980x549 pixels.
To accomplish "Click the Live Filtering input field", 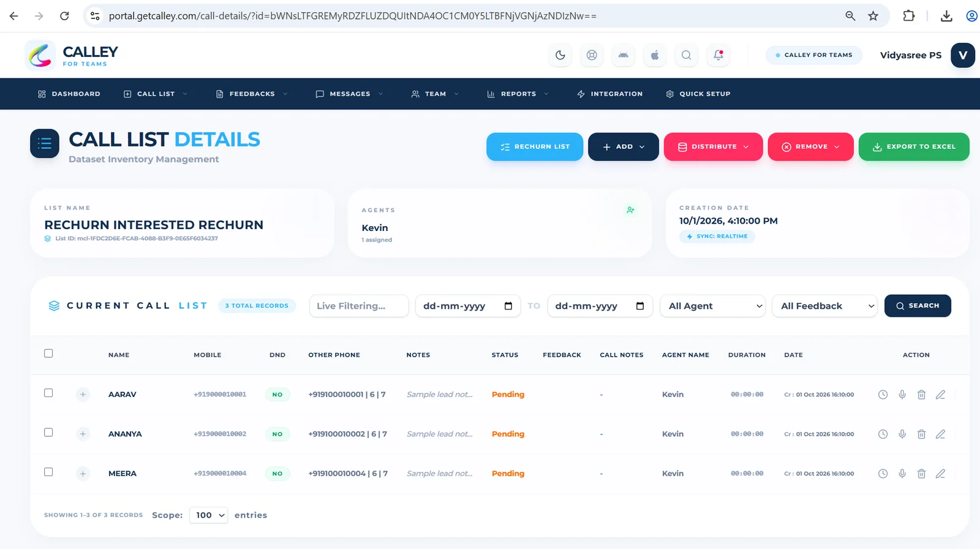I will [x=359, y=306].
